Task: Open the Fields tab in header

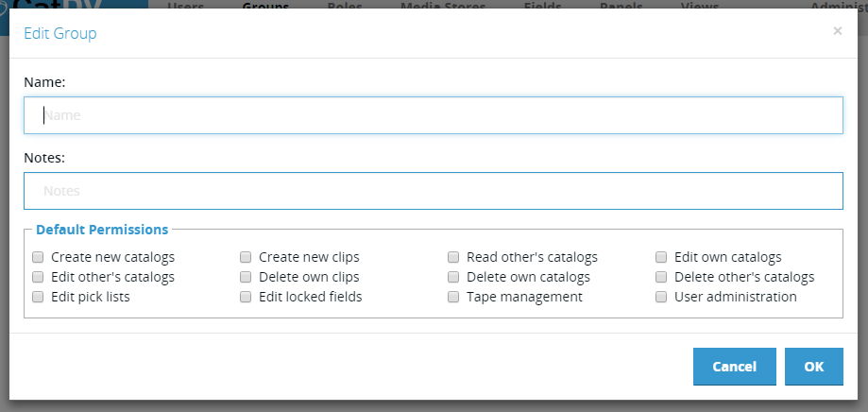Action: pos(542,6)
